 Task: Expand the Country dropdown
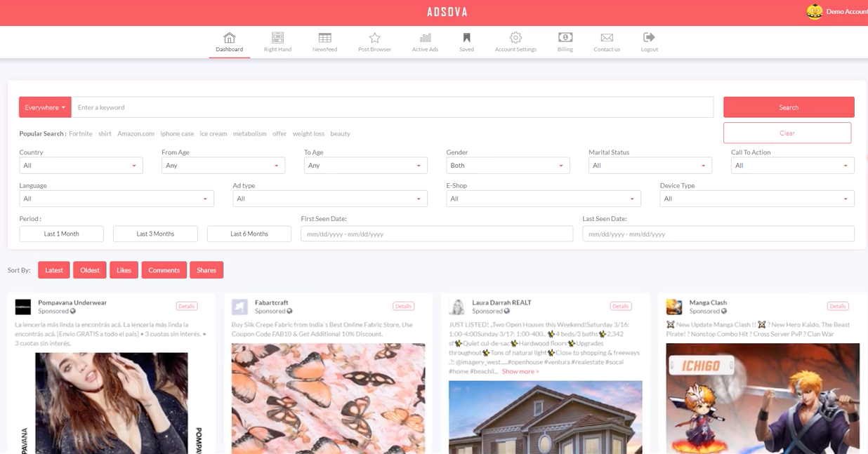click(81, 166)
